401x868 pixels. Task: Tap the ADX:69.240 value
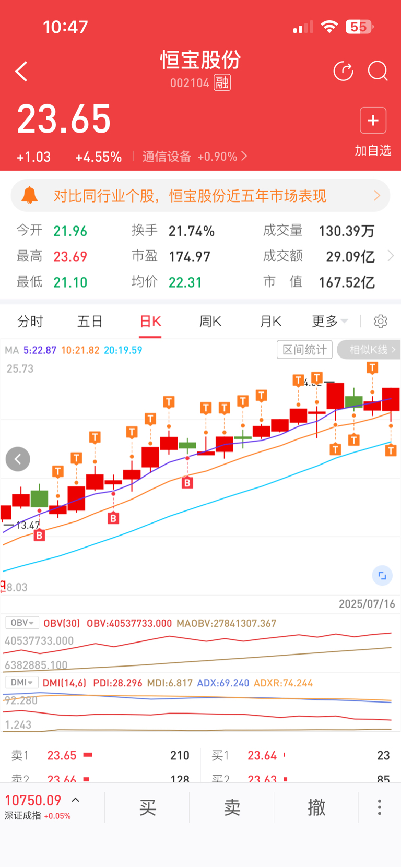pos(223,683)
